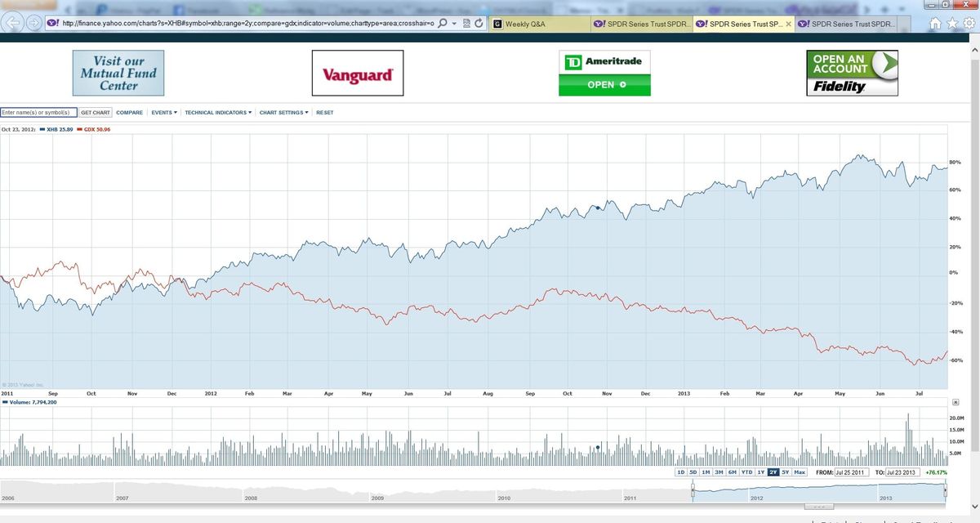Click the symbol name input field
Image resolution: width=980 pixels, height=523 pixels.
click(39, 112)
